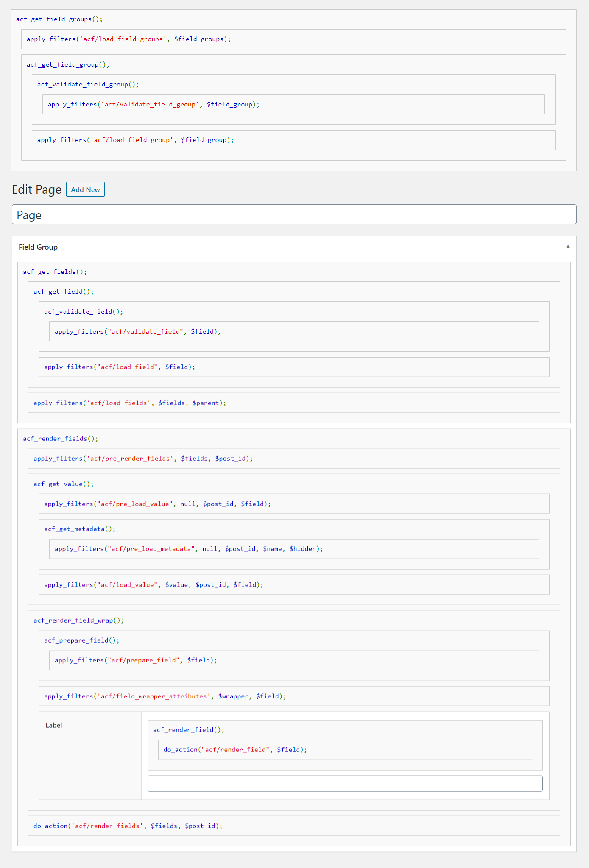
Task: Select the "acf/prepare_field" filter line
Action: [x=294, y=660]
